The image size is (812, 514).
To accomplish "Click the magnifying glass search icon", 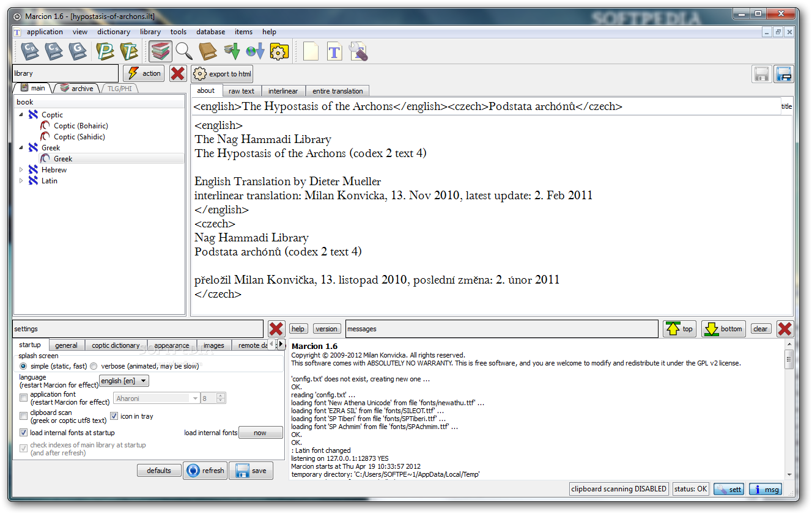I will pyautogui.click(x=184, y=51).
